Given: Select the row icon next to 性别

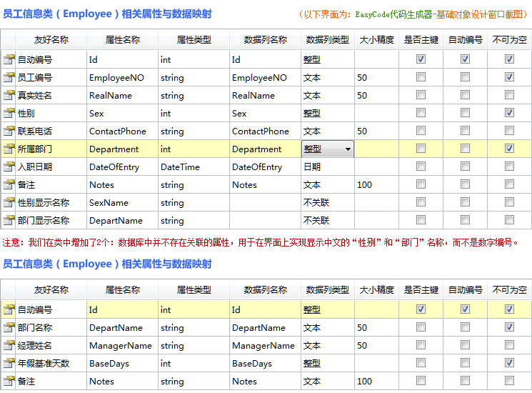Looking at the screenshot, I should pos(9,113).
